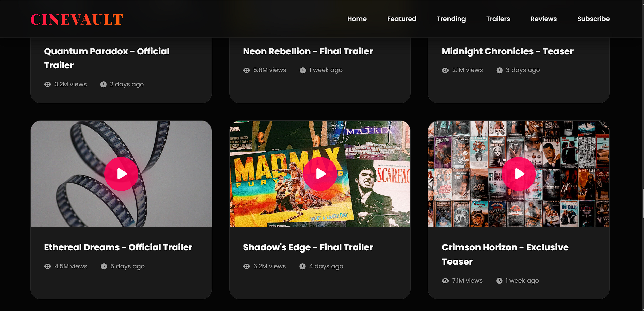The width and height of the screenshot is (644, 311).
Task: Start the Crimson Horizon teaser playback
Action: [x=518, y=174]
